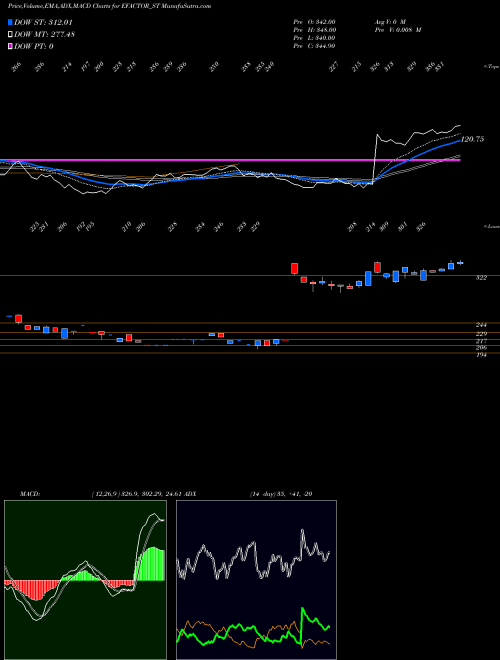Click the 322 price level label

click(x=481, y=278)
